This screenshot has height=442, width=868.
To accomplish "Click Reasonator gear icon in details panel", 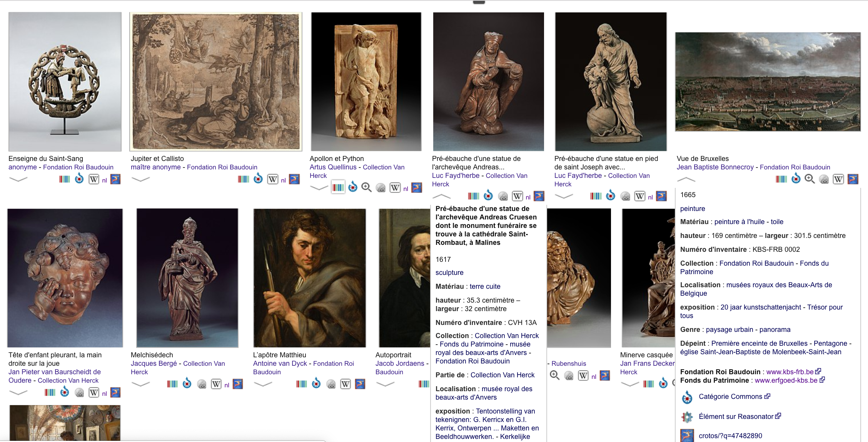I will coord(687,417).
